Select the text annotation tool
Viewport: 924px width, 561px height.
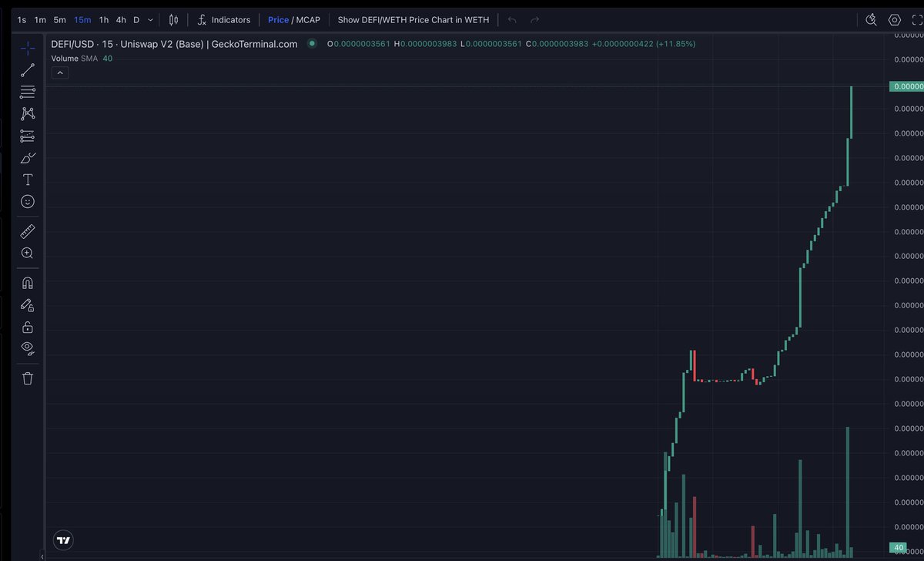[28, 179]
